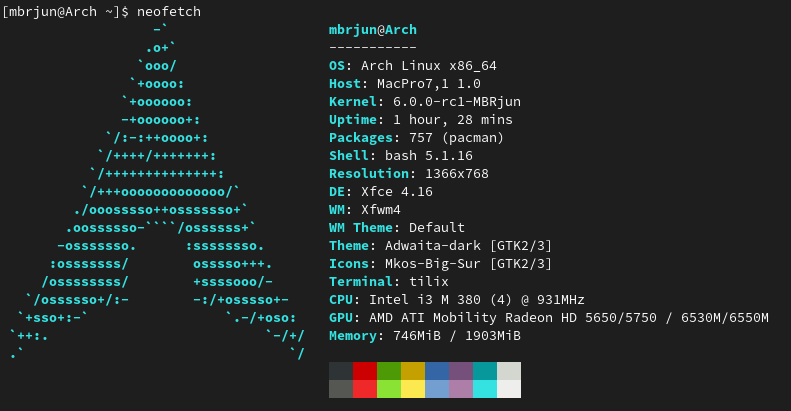Click the Packages 757 (pacman) line
Screen dimensions: 791x411
(416, 138)
